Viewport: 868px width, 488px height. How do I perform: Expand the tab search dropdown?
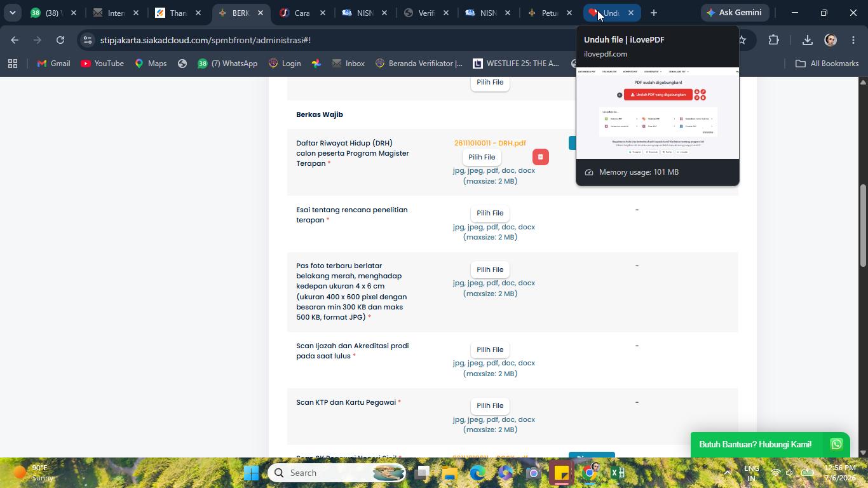(x=12, y=13)
